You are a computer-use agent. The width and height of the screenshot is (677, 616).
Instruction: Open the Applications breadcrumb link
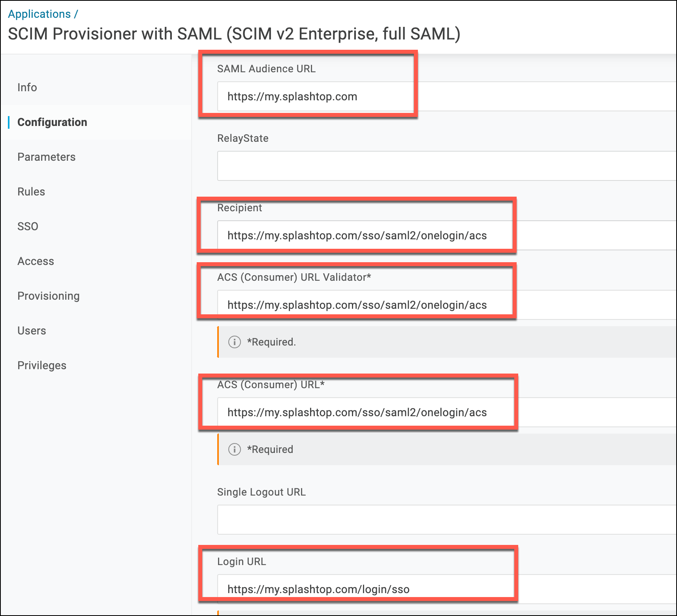click(39, 14)
